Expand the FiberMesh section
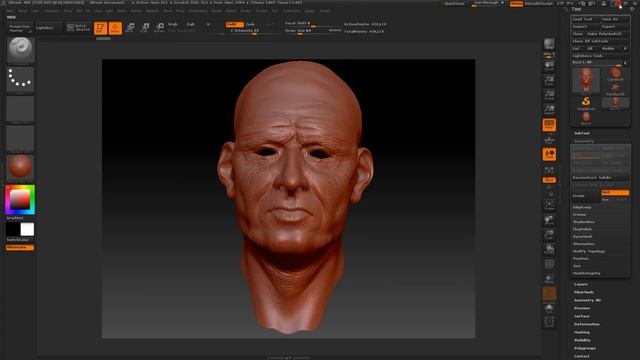 point(584,292)
